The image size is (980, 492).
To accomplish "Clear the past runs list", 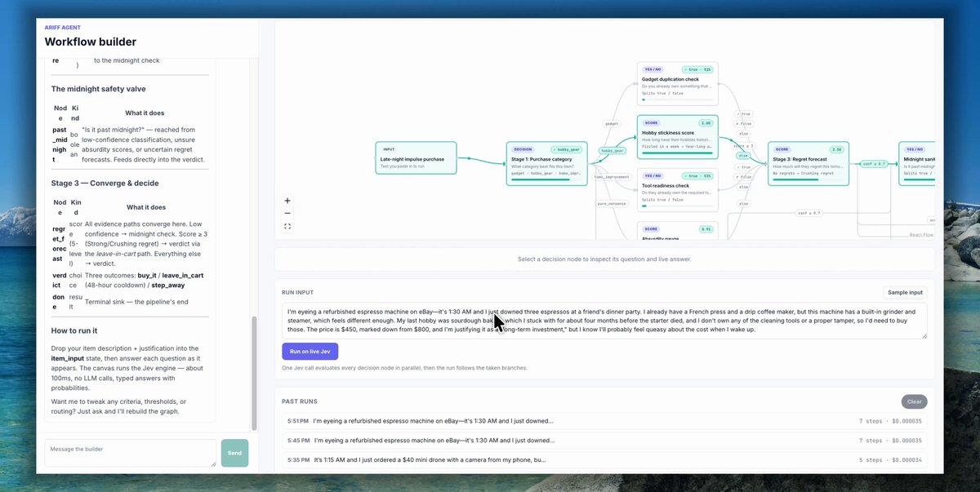I will [x=915, y=401].
